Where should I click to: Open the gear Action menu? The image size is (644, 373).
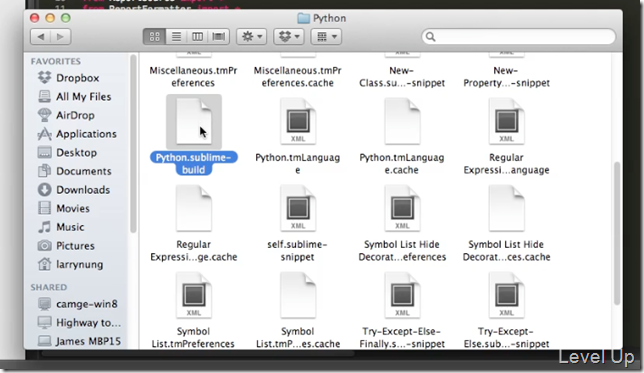point(252,37)
